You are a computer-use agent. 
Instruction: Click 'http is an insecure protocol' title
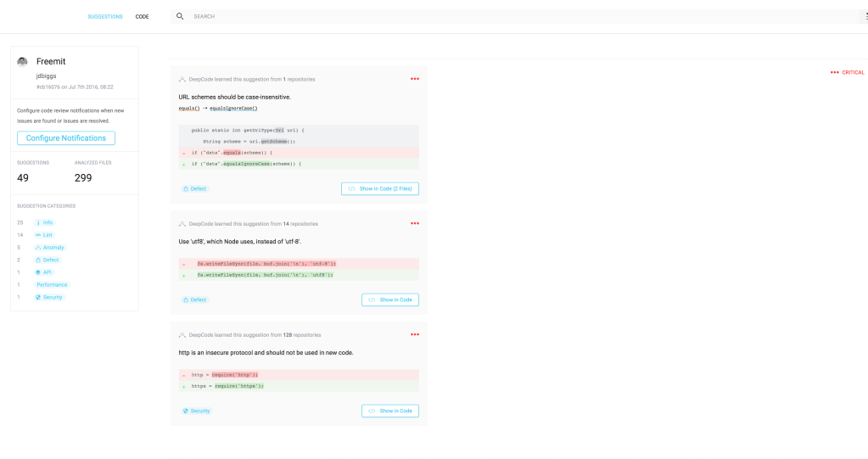pyautogui.click(x=266, y=353)
